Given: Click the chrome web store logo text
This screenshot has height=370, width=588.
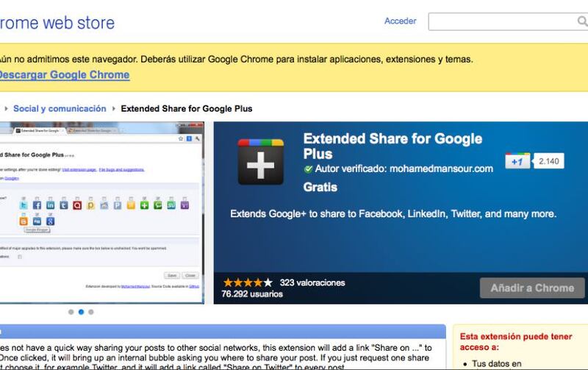Looking at the screenshot, I should pos(57,23).
